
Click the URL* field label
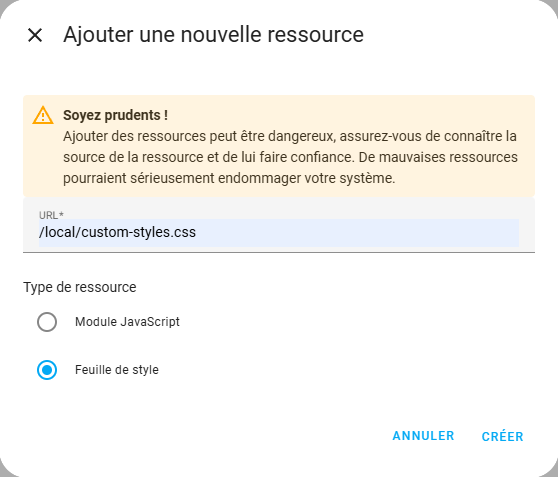click(x=51, y=215)
